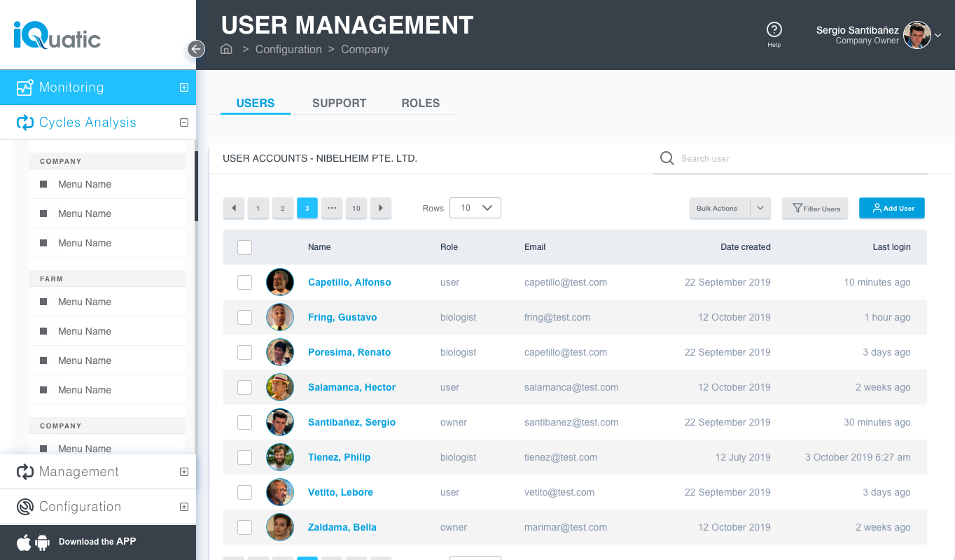The height and width of the screenshot is (560, 955).
Task: Go to next page arrow in pagination
Action: (380, 208)
